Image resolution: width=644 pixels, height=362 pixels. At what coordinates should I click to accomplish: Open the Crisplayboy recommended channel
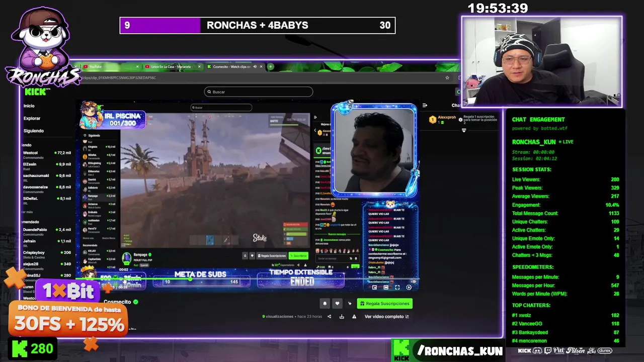coord(47,254)
